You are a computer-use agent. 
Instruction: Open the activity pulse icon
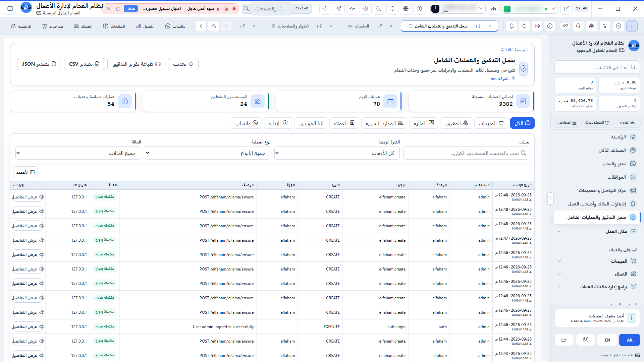[x=352, y=9]
